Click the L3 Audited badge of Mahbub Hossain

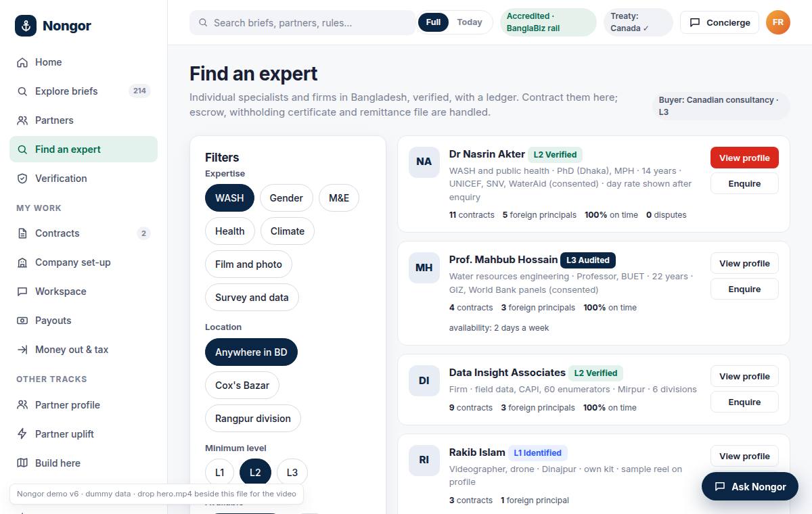pos(588,260)
